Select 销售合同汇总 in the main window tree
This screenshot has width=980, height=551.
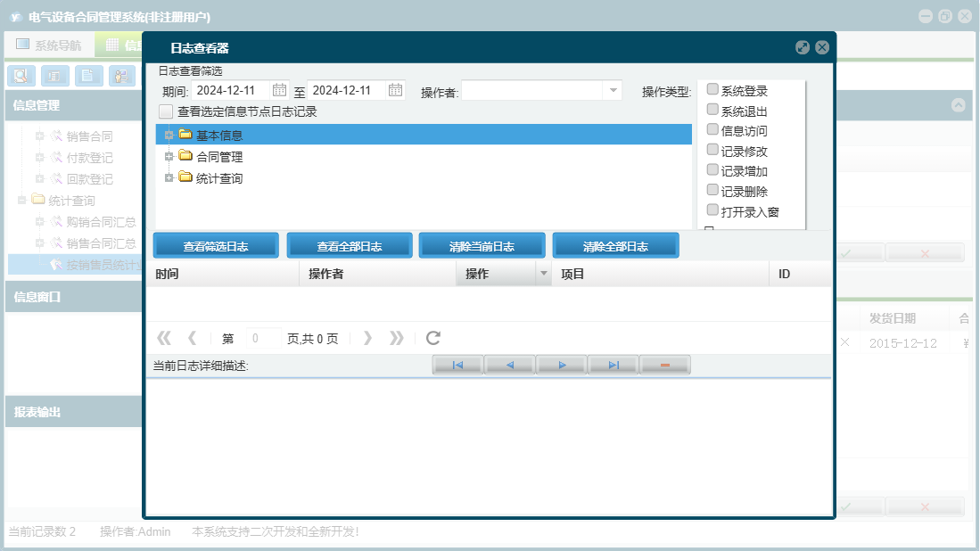pos(102,243)
